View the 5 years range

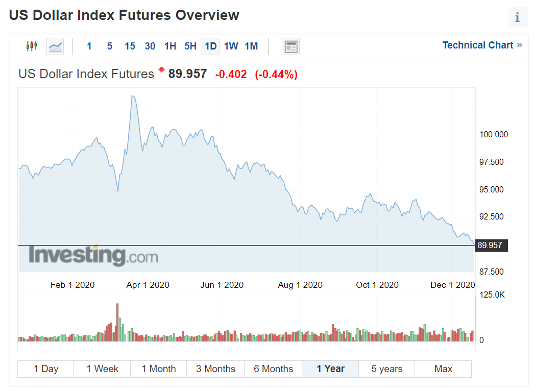[386, 369]
